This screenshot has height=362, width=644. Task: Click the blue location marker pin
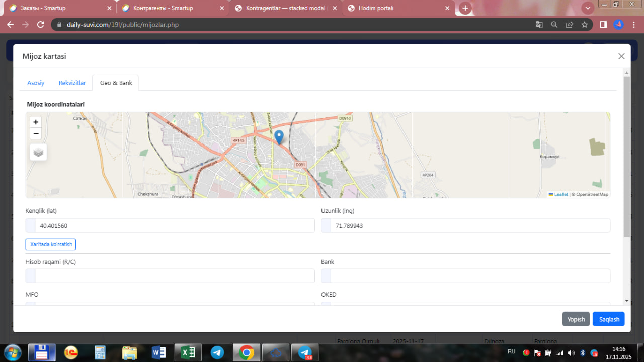279,137
